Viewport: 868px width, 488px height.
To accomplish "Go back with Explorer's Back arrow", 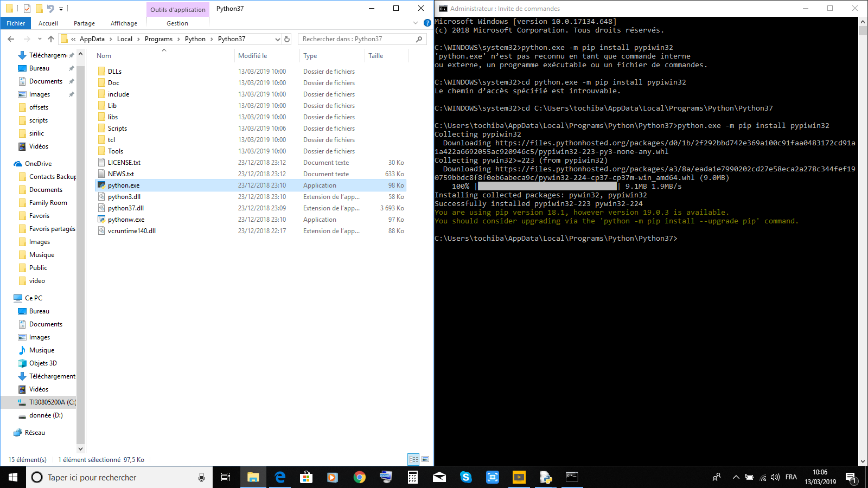I will tap(11, 39).
